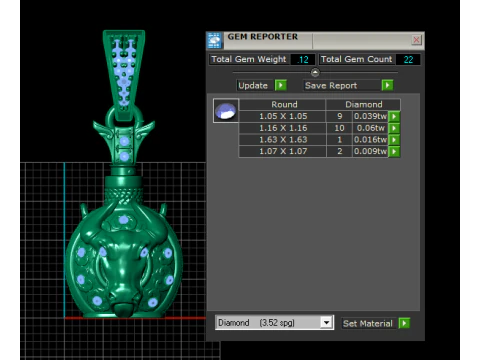Click the Set Material label button

(x=368, y=323)
